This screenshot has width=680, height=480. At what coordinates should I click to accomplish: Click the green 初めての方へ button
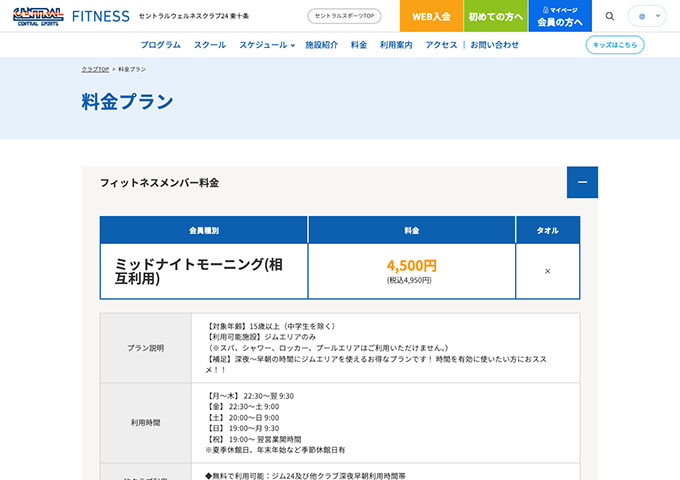tap(496, 16)
